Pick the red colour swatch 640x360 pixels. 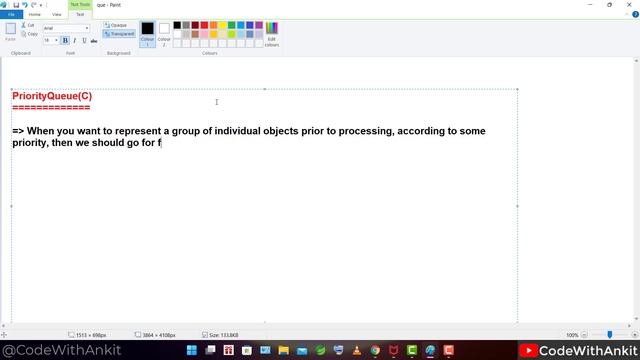(x=204, y=25)
